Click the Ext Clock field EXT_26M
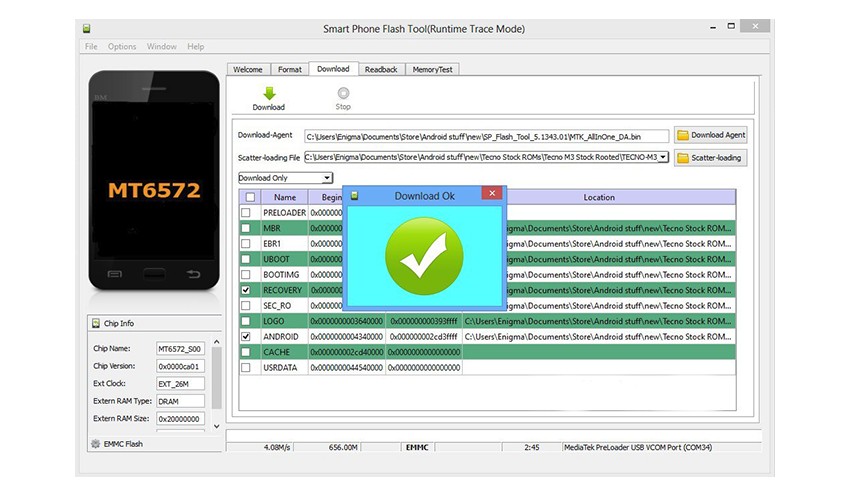The height and width of the screenshot is (490, 846). coord(180,384)
